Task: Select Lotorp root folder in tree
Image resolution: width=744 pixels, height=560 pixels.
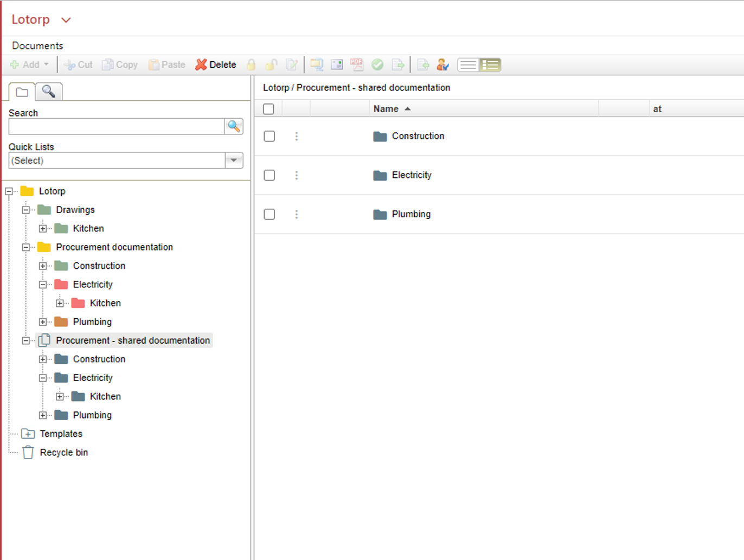Action: [52, 191]
